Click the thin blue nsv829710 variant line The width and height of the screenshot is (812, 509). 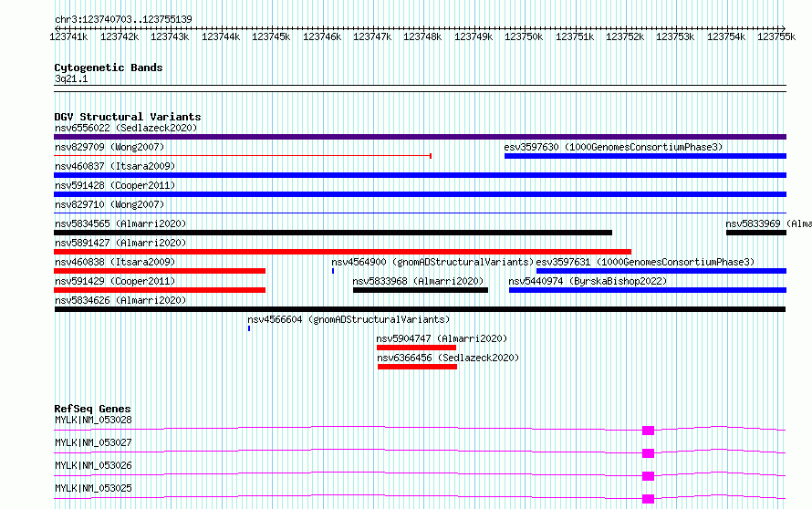[420, 213]
